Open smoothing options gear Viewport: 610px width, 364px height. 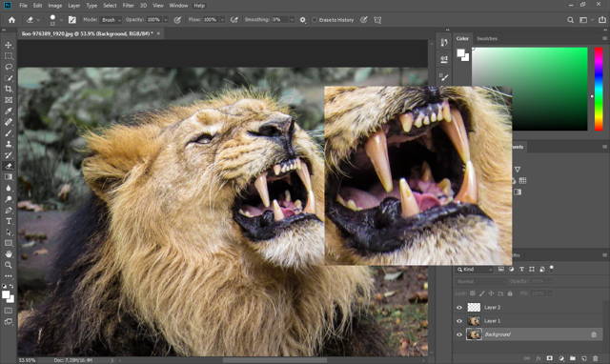coord(303,20)
